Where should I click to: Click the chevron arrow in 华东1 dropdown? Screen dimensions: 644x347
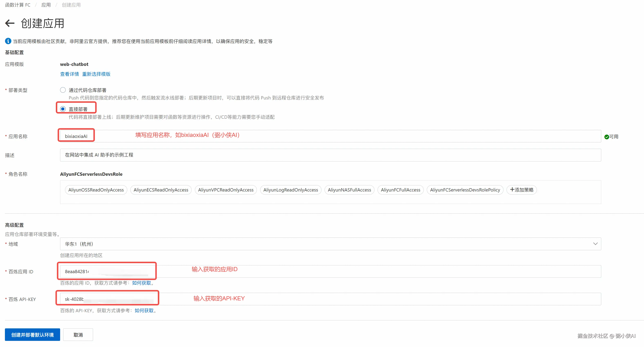(x=595, y=244)
